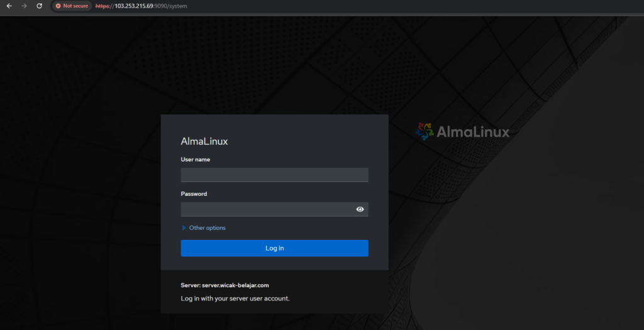Click the blue Log in button
Image resolution: width=644 pixels, height=330 pixels.
click(274, 248)
